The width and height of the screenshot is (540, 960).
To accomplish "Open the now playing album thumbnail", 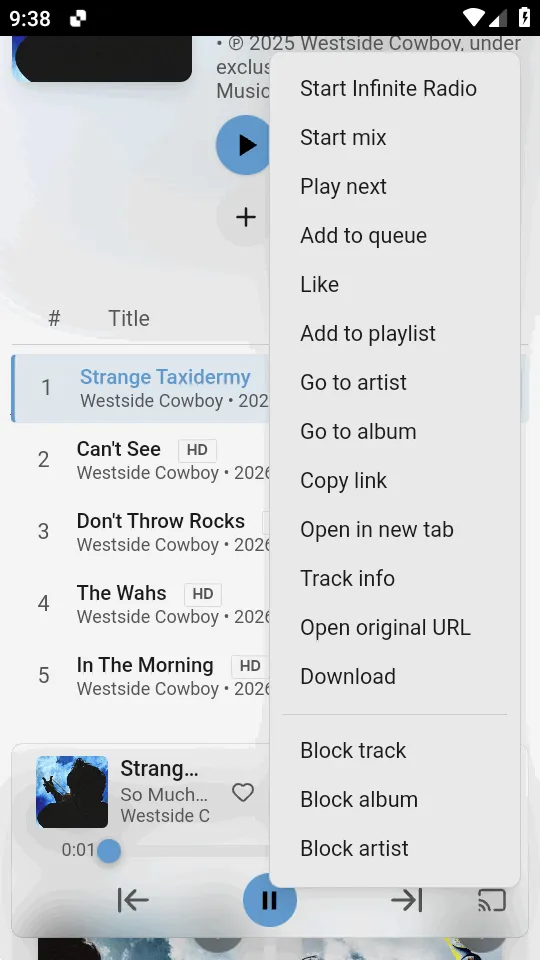I will pyautogui.click(x=72, y=792).
